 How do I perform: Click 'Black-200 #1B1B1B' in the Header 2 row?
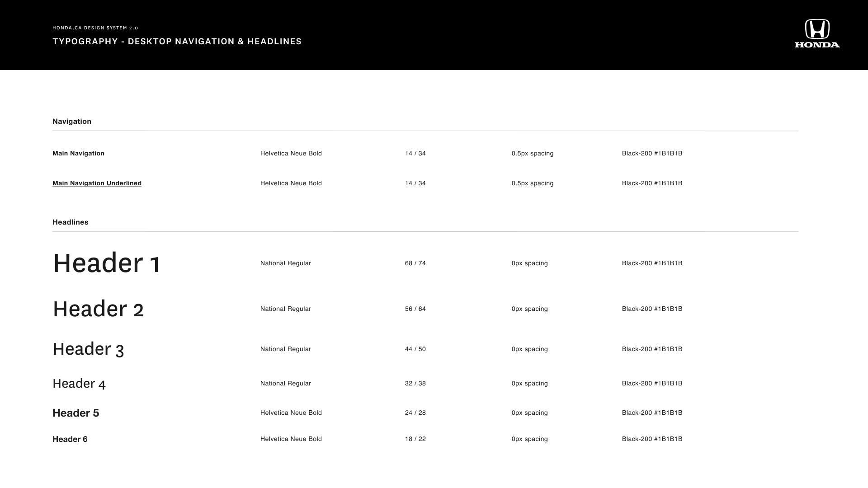coord(652,309)
